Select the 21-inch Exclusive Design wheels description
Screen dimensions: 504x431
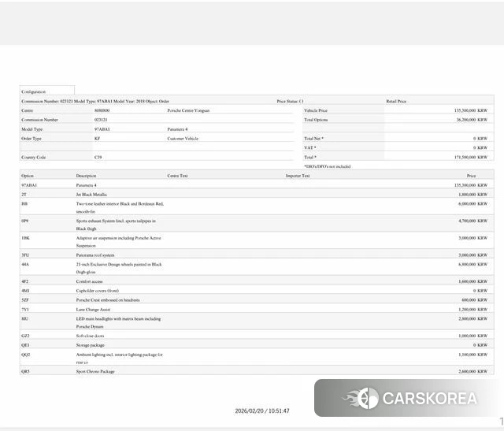pyautogui.click(x=119, y=268)
